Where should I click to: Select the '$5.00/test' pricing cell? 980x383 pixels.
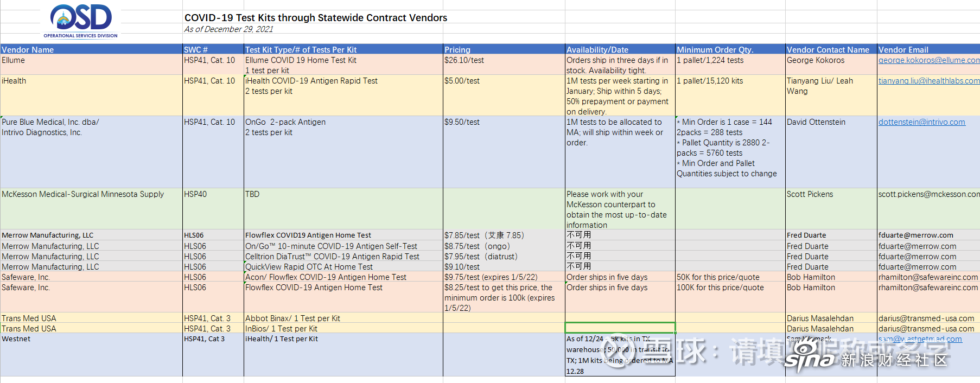click(504, 95)
